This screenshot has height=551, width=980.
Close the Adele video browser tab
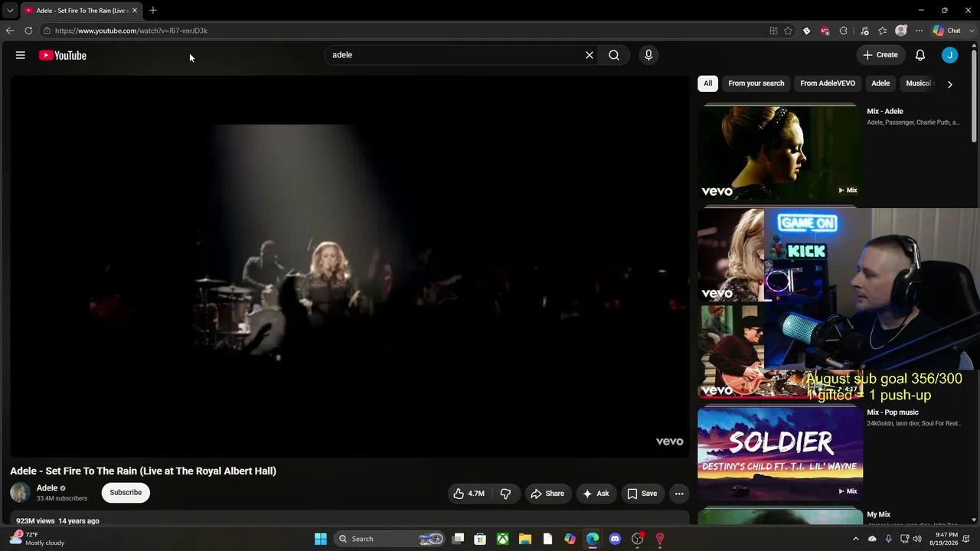pos(135,11)
